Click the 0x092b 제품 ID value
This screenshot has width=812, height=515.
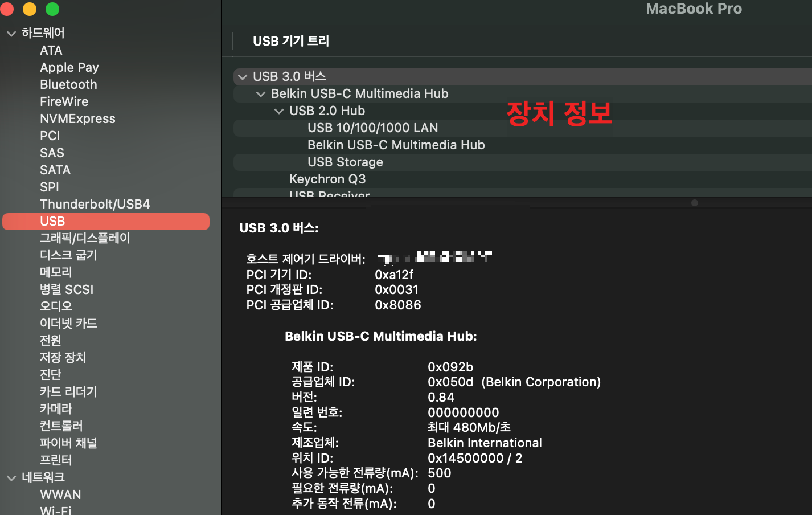450,367
